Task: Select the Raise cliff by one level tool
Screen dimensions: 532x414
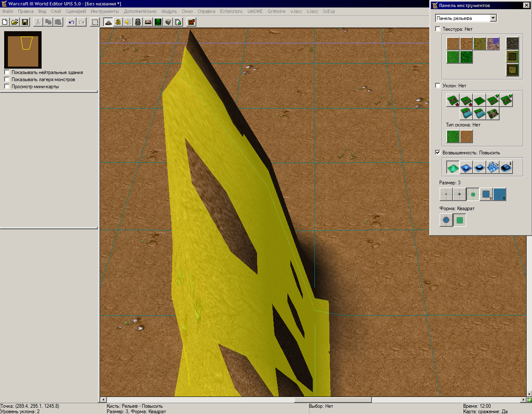Action: 492,100
